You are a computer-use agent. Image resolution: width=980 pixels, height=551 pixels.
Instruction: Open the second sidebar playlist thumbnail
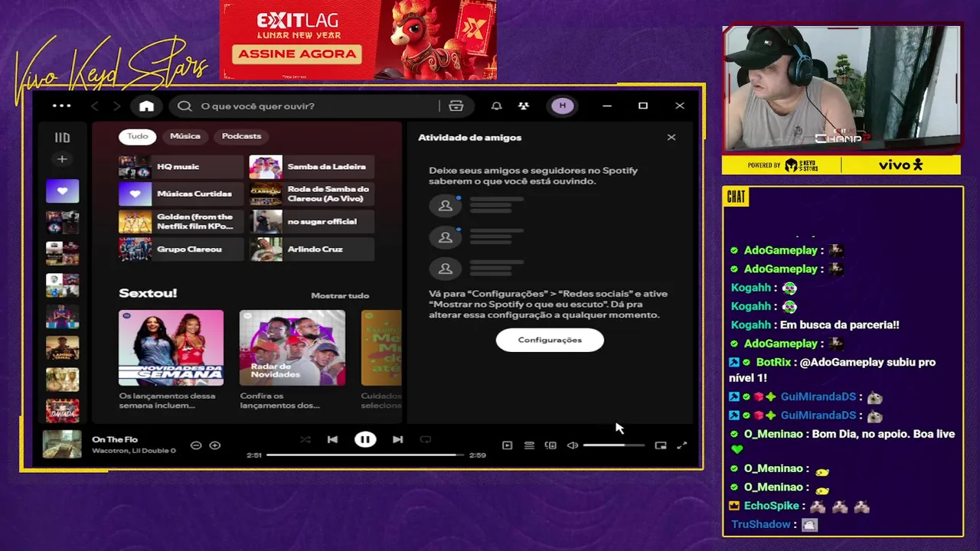point(62,223)
